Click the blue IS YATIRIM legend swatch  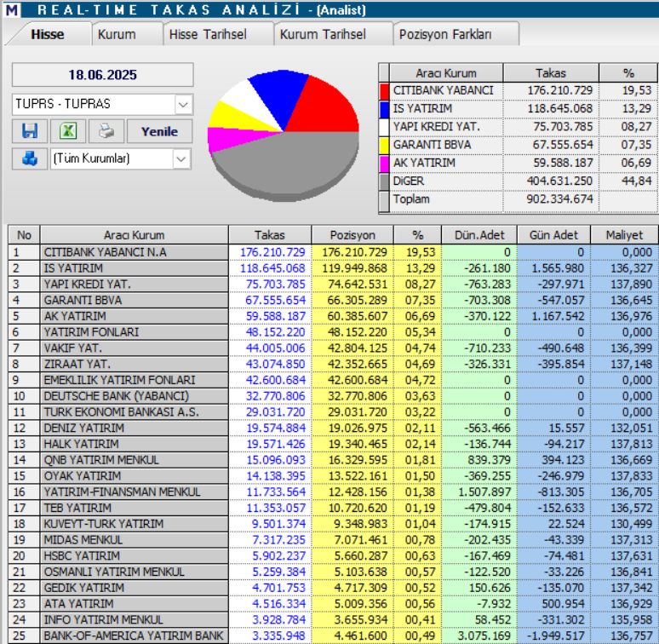384,108
